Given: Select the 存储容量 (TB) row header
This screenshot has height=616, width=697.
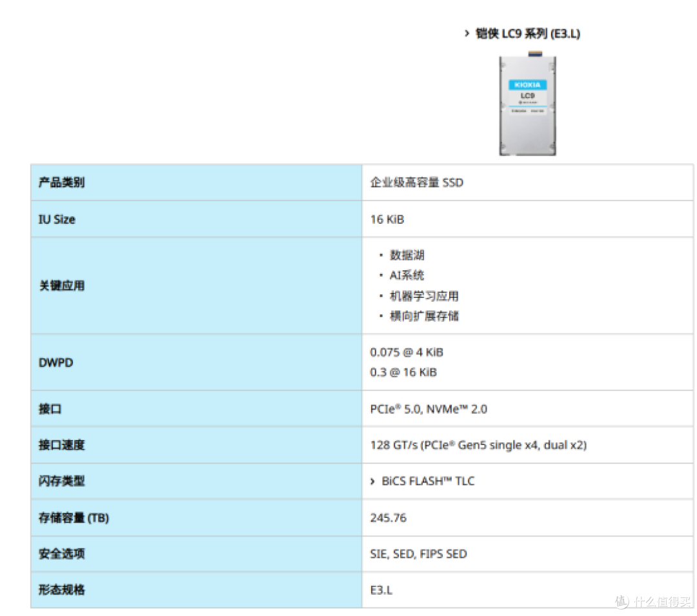Looking at the screenshot, I should [196, 518].
